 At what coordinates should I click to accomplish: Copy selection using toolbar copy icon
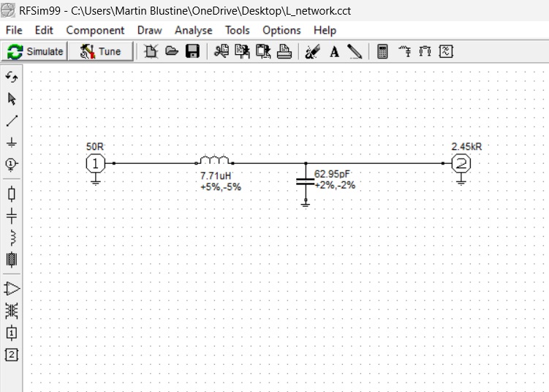pos(242,51)
